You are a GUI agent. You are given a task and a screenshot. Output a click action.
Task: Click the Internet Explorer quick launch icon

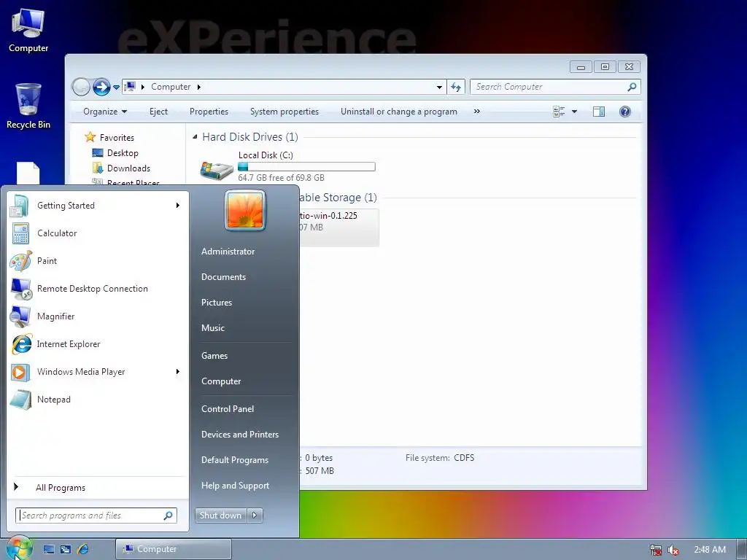(82, 549)
